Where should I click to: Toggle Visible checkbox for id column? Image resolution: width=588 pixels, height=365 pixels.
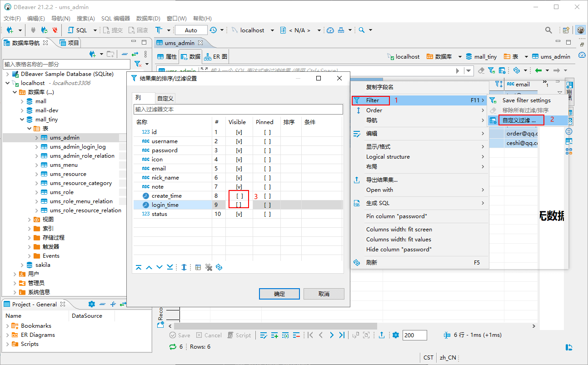coord(239,132)
